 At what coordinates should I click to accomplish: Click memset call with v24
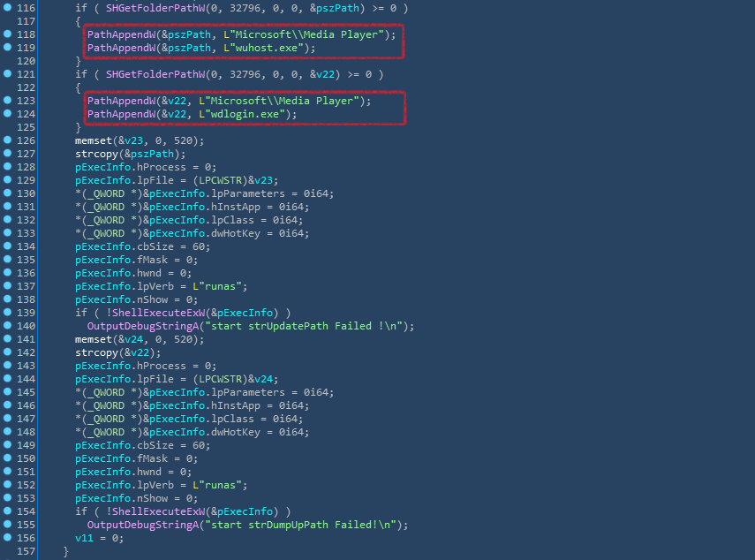(x=140, y=339)
